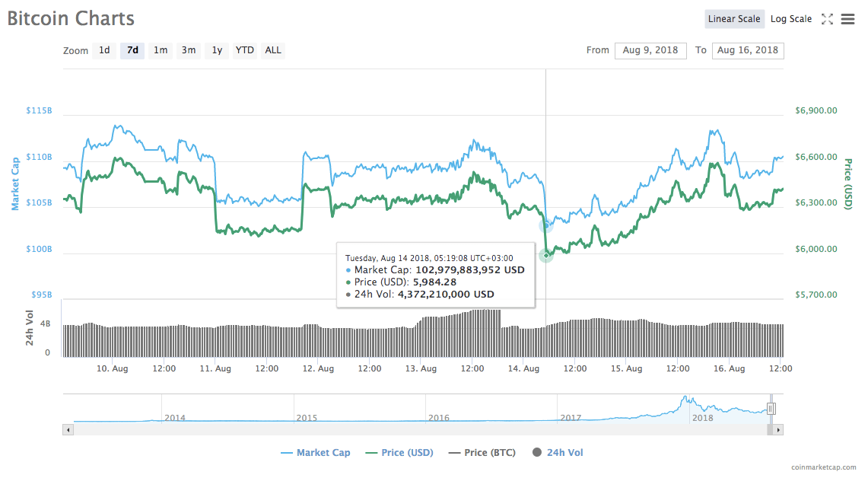Switch the chart to Log Scale
This screenshot has width=868, height=478.
pos(790,18)
